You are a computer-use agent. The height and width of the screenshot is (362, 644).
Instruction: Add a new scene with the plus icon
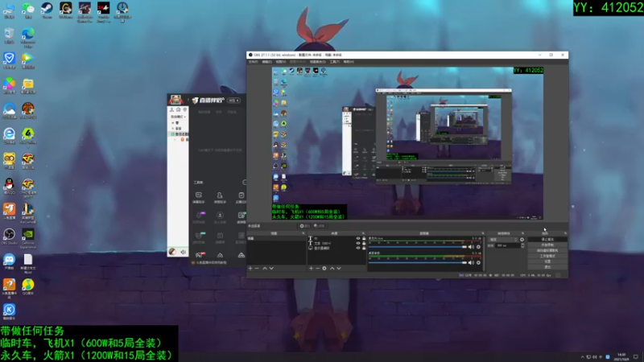tap(250, 269)
